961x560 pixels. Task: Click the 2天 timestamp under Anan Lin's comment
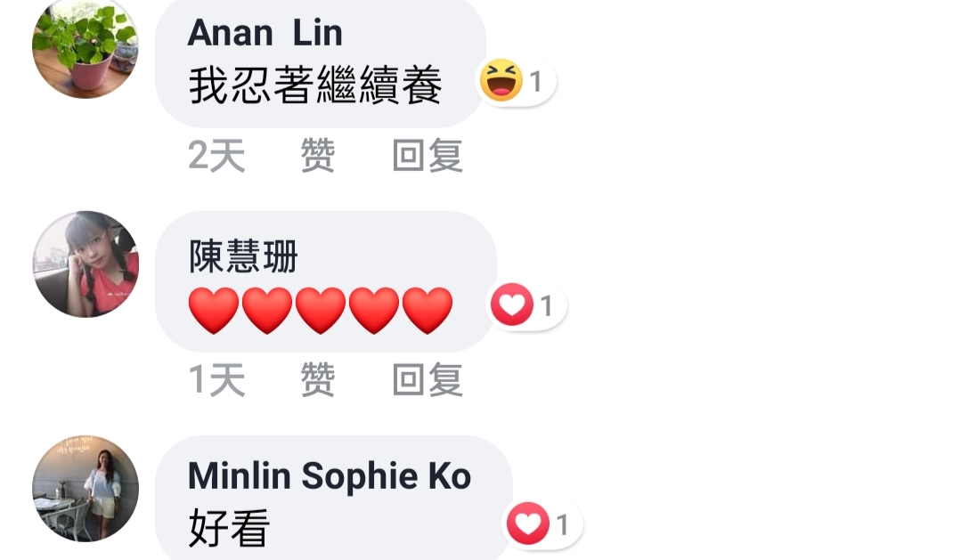[x=216, y=156]
